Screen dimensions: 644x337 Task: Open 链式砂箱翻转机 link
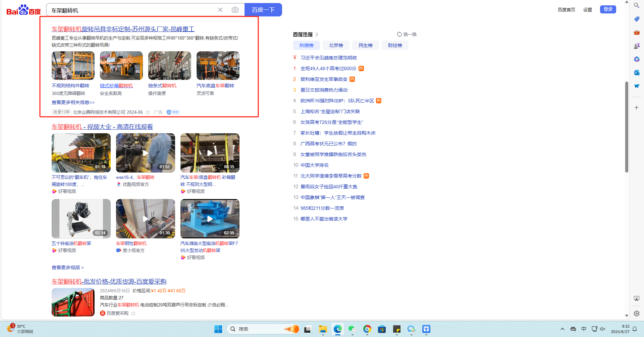click(x=116, y=86)
